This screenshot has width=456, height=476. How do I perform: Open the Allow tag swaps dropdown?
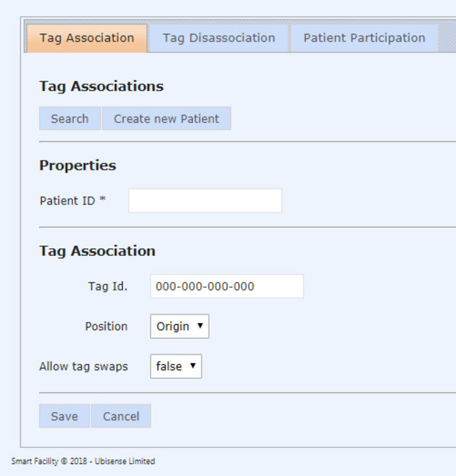[176, 367]
